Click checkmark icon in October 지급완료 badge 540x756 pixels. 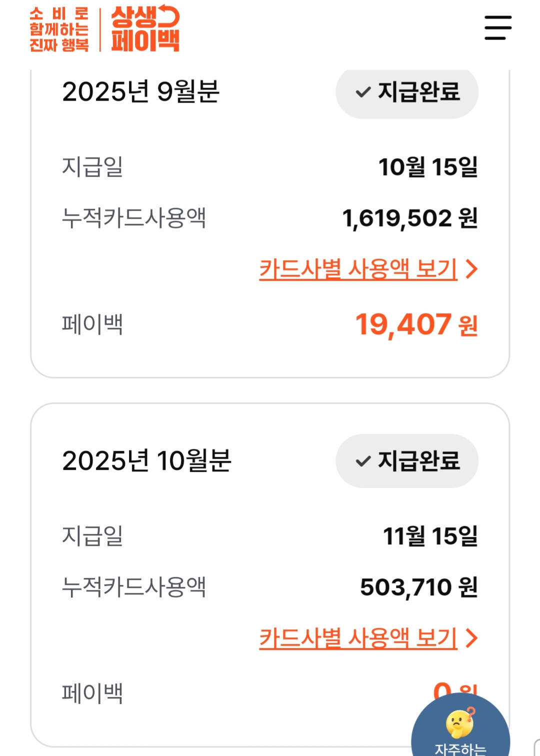[363, 461]
